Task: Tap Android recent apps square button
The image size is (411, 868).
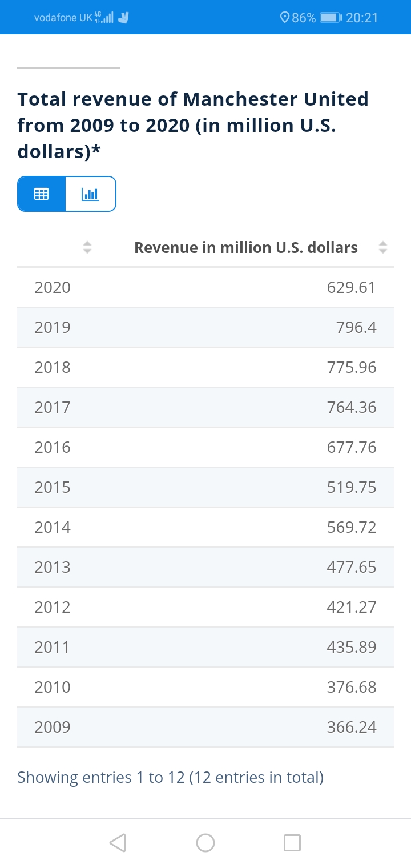Action: [x=292, y=842]
